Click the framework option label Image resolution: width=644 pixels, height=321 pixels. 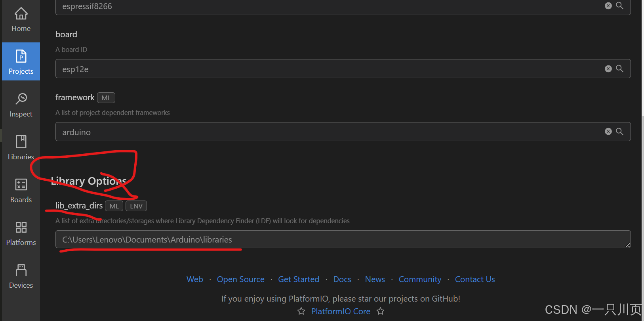pyautogui.click(x=75, y=97)
